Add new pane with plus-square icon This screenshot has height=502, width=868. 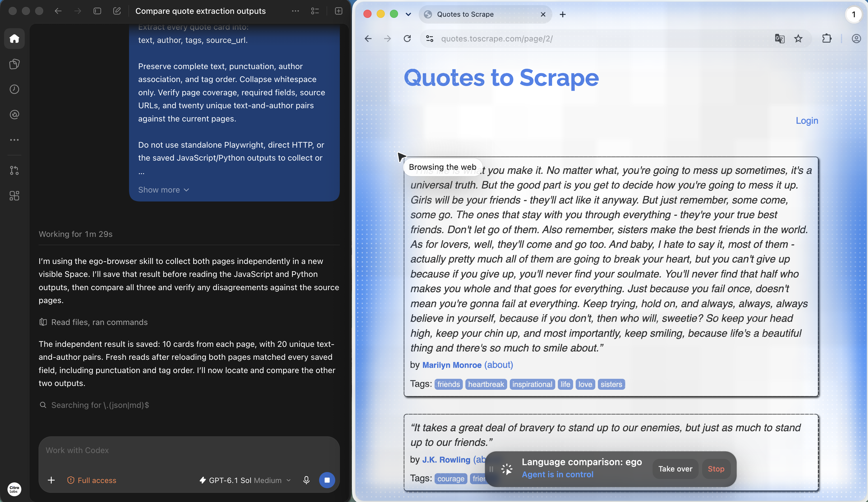(339, 11)
